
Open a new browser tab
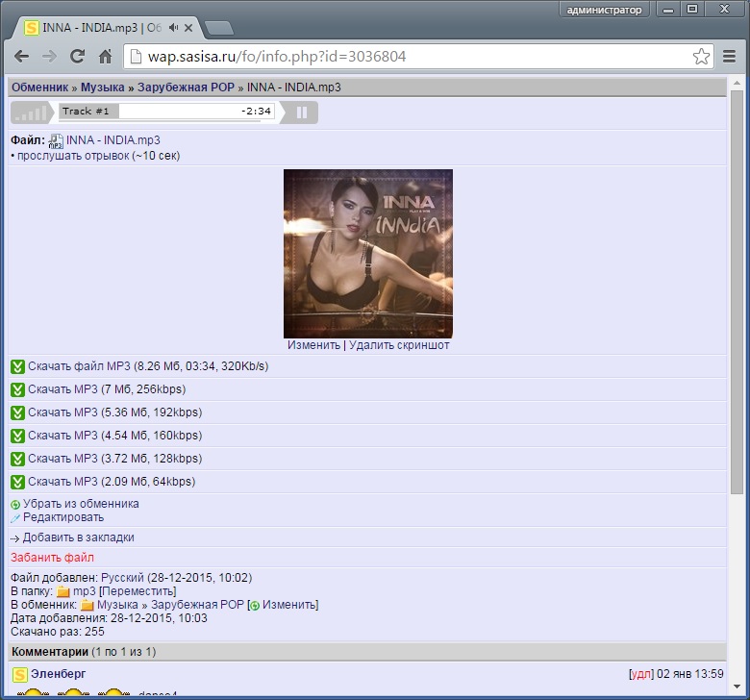pos(219,28)
